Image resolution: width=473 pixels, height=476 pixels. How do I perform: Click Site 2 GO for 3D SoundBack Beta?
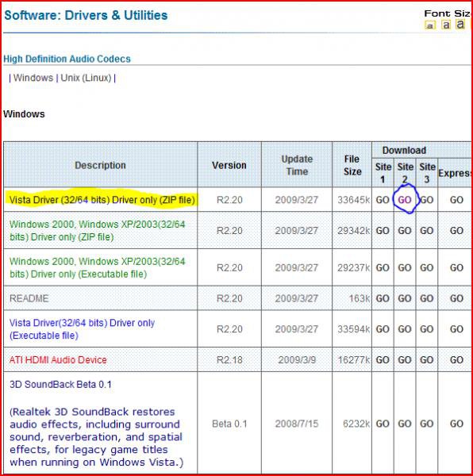(405, 424)
